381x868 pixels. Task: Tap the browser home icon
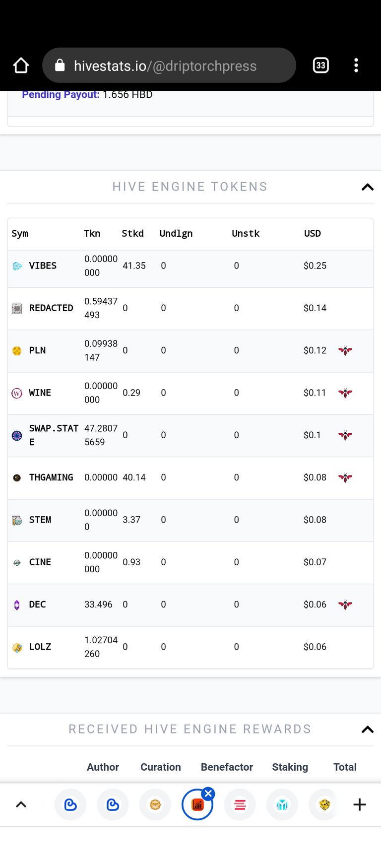pyautogui.click(x=21, y=66)
